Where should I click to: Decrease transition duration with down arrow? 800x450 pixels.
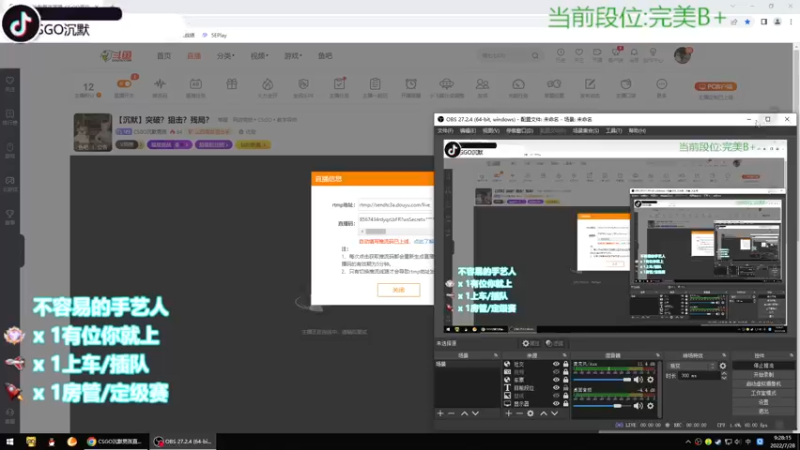coord(724,378)
